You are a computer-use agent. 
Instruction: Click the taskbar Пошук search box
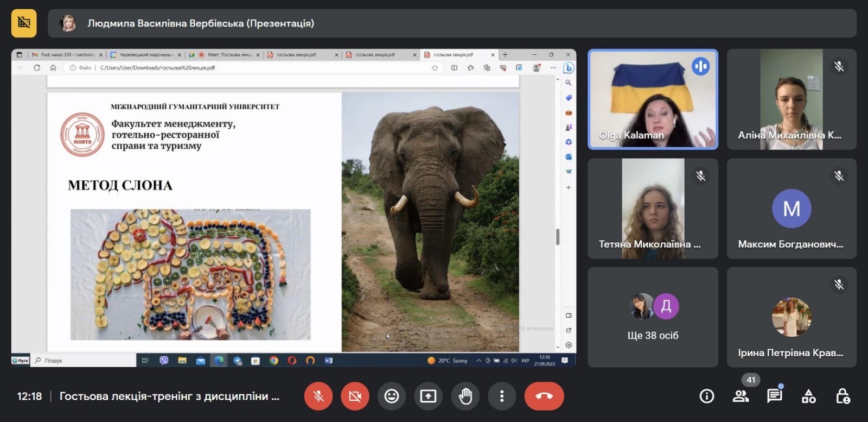click(84, 361)
